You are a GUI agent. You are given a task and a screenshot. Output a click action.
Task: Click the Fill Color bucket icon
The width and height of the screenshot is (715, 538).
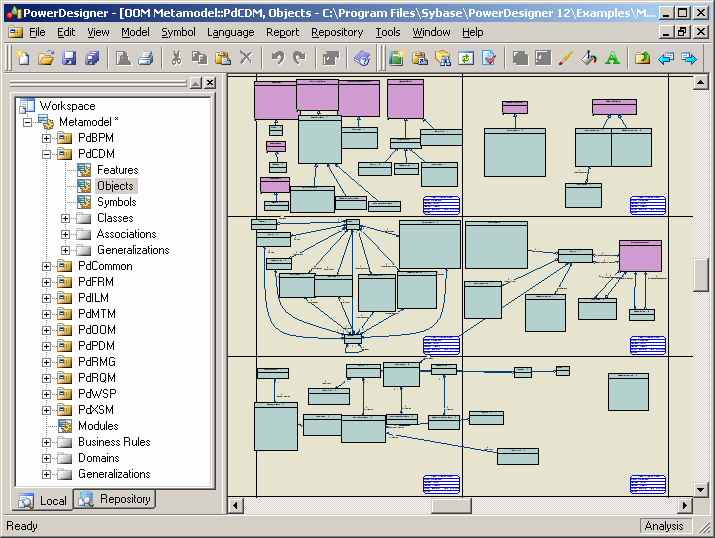pyautogui.click(x=589, y=58)
